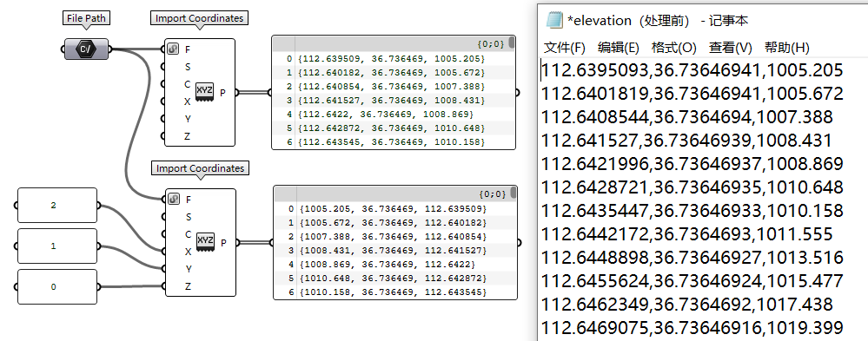
Task: Open the 帮助(H) menu in Notepad
Action: (786, 48)
